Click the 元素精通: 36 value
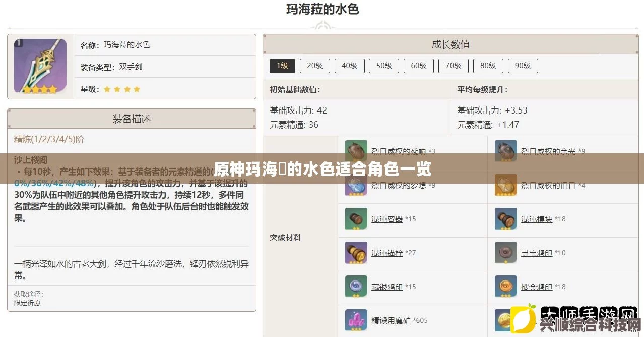The height and width of the screenshot is (337, 644). point(294,124)
